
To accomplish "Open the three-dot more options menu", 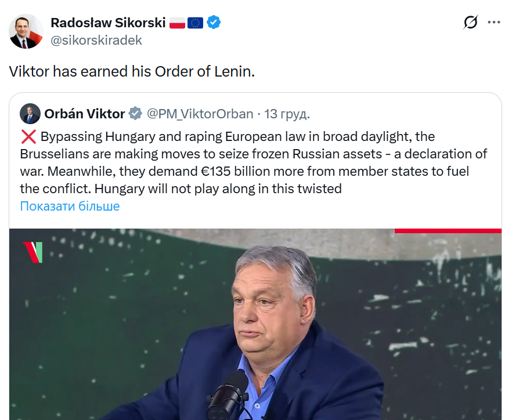I will (x=494, y=23).
